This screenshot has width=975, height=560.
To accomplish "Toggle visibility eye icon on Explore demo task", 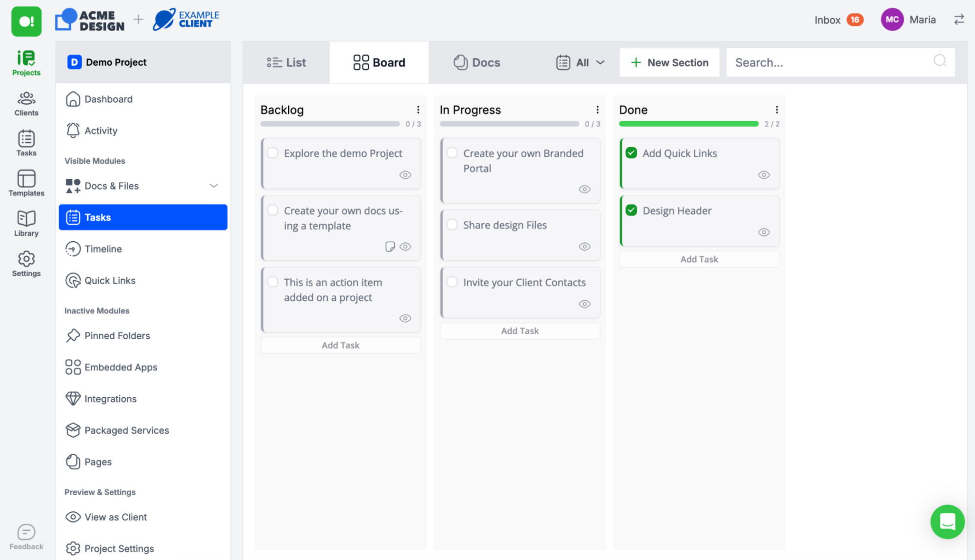I will click(x=405, y=174).
